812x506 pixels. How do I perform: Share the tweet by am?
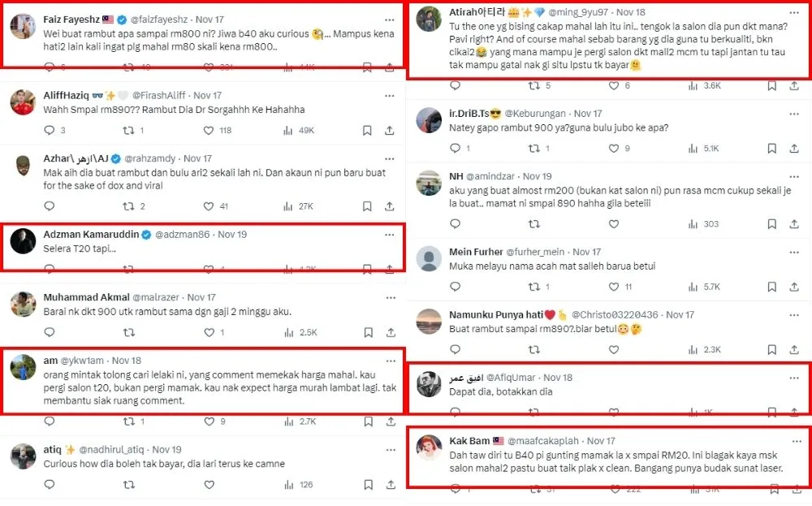(389, 422)
